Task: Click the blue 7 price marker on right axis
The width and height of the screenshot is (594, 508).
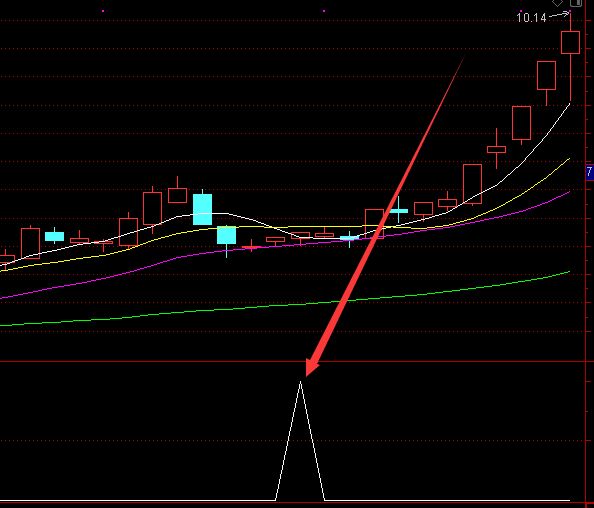Action: coord(590,172)
